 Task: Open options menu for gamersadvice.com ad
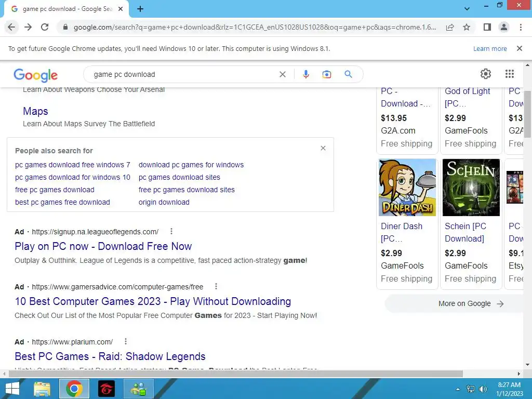(x=216, y=286)
